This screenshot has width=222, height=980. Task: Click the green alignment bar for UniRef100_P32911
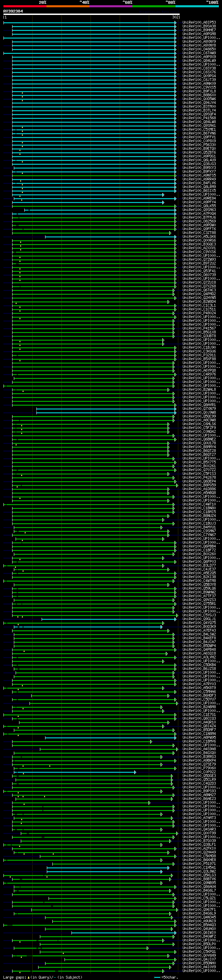[94, 355]
